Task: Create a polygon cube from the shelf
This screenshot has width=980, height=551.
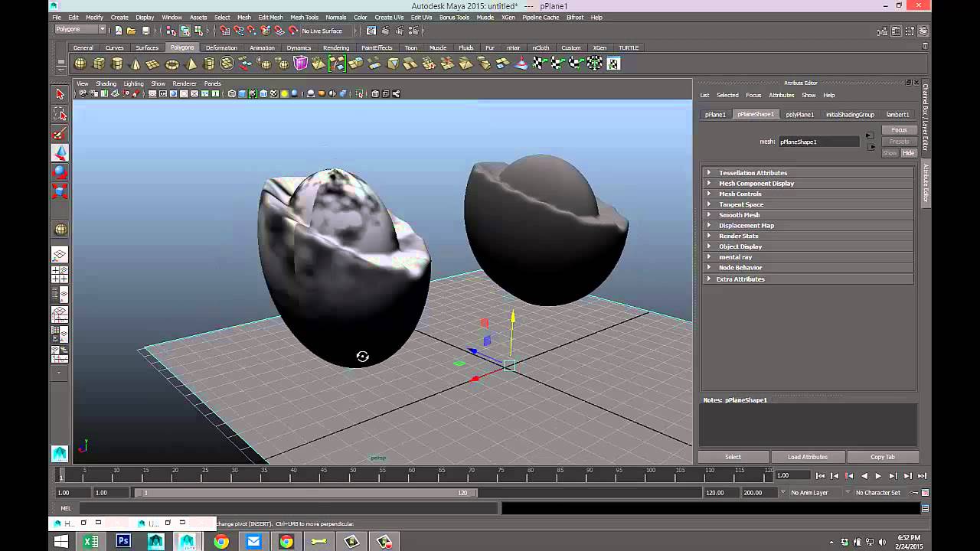Action: [99, 64]
